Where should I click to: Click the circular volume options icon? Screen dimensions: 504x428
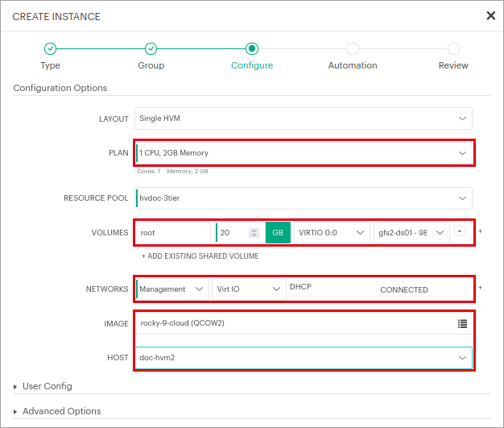(x=460, y=231)
